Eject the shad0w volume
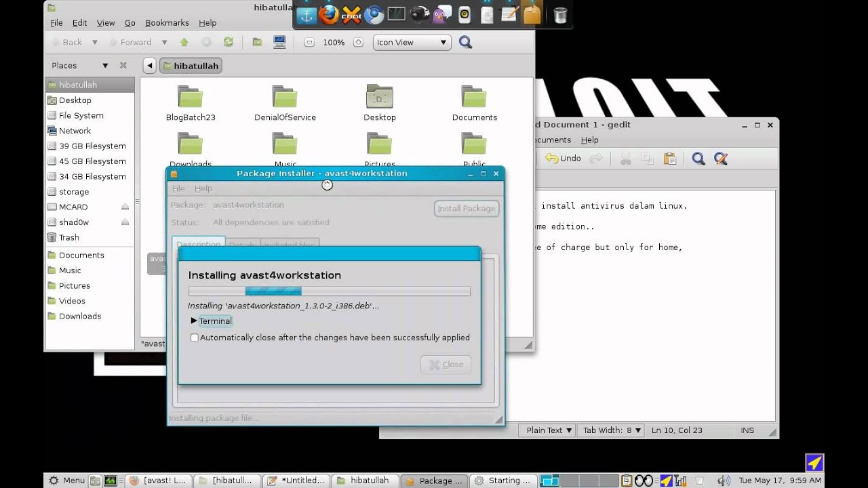Image resolution: width=868 pixels, height=488 pixels. [x=125, y=222]
